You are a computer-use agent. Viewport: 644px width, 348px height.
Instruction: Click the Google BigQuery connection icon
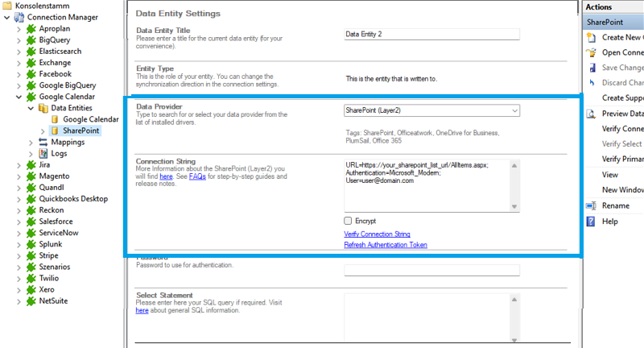[x=31, y=85]
